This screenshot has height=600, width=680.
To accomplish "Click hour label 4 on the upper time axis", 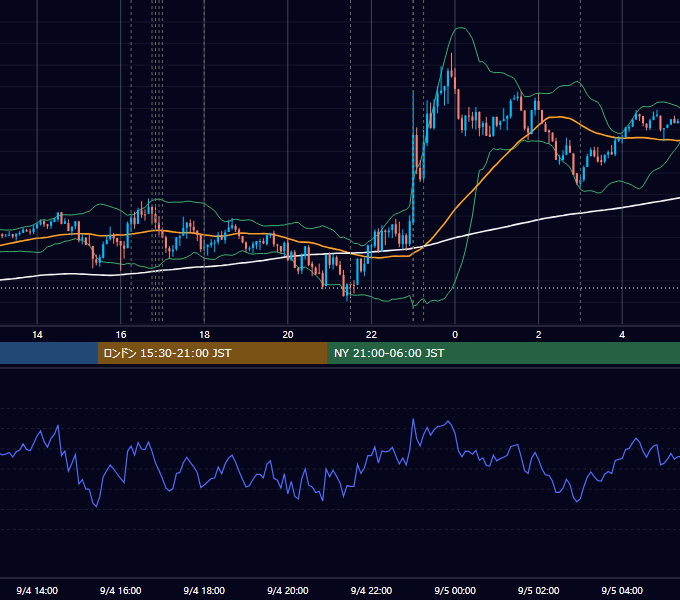I will (x=622, y=335).
